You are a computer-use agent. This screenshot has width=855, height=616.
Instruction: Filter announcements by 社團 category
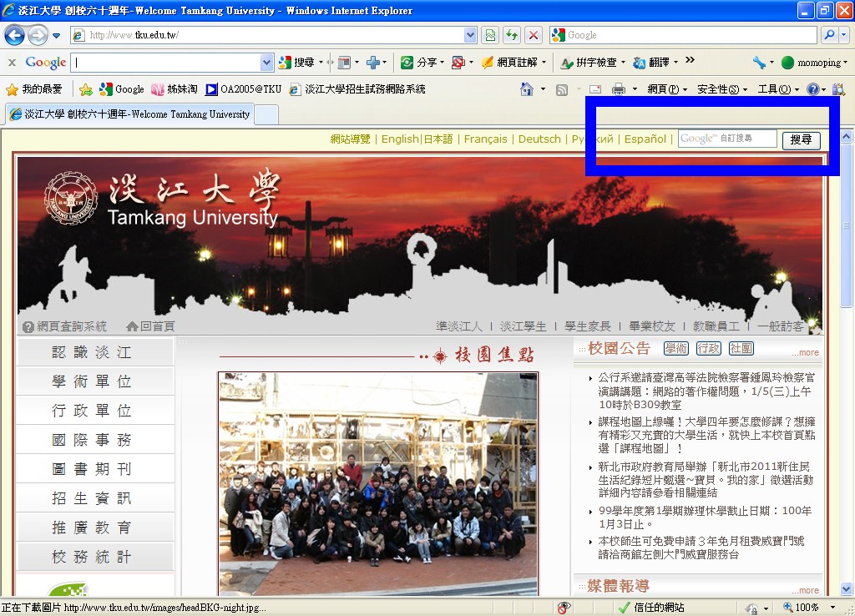click(x=741, y=348)
